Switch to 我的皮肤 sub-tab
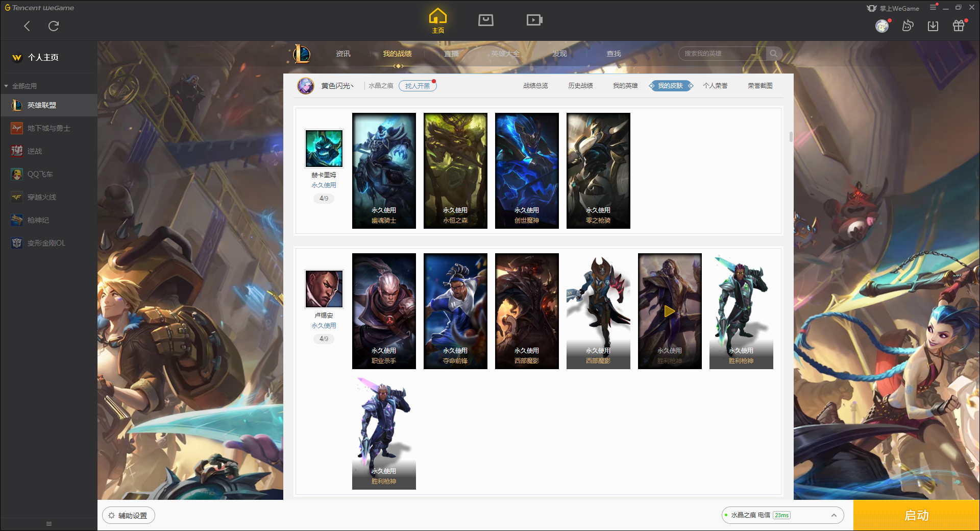The image size is (980, 531). tap(671, 86)
